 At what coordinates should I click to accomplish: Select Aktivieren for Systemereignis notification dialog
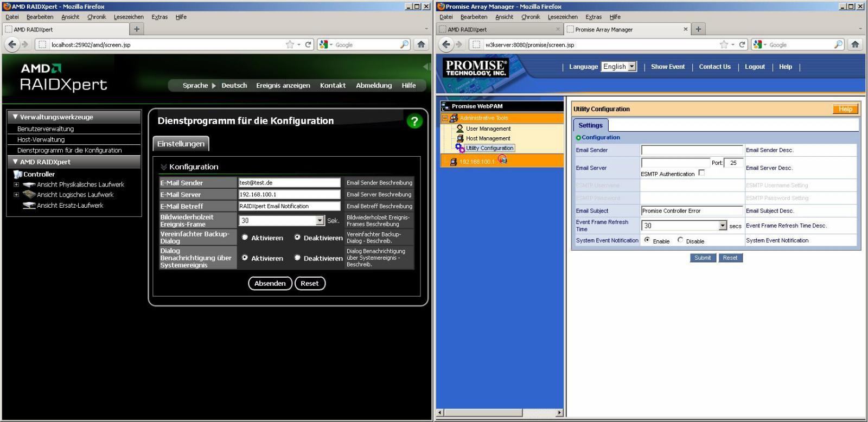point(245,258)
